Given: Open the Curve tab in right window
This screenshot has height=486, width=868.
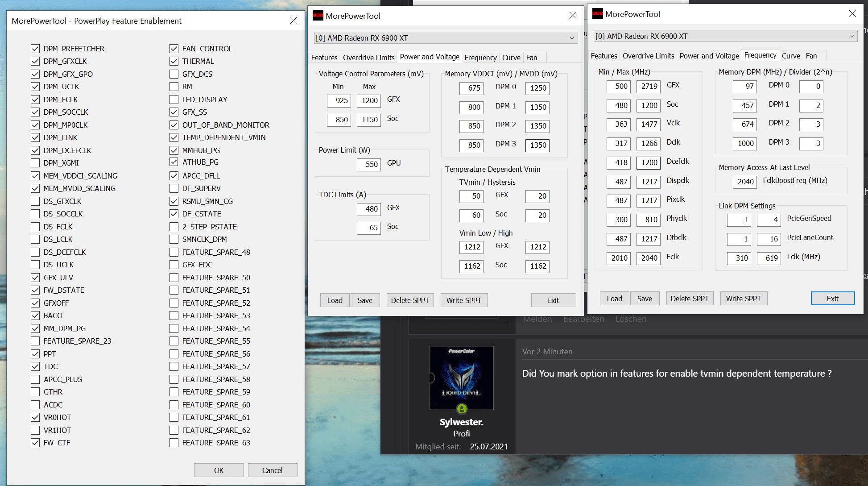Looking at the screenshot, I should pos(791,56).
